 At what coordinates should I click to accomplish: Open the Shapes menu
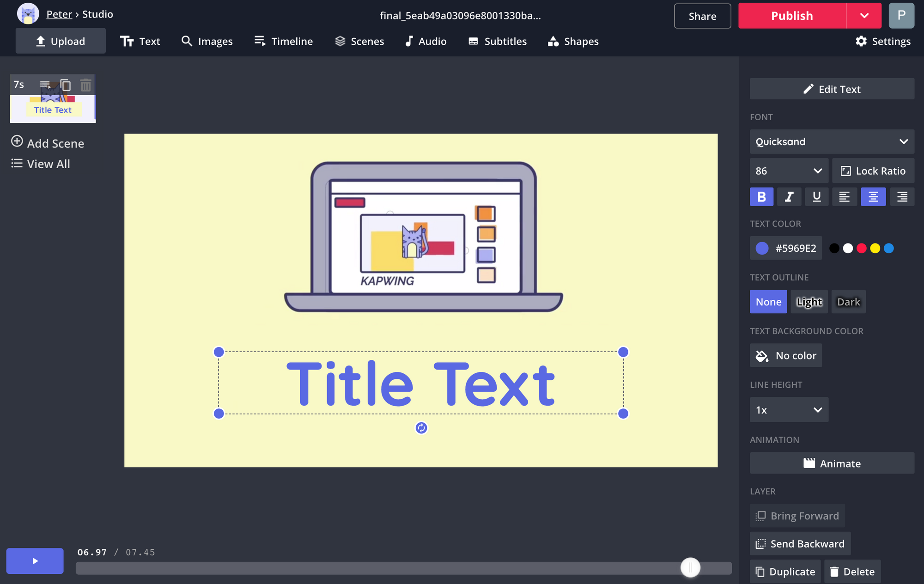573,42
